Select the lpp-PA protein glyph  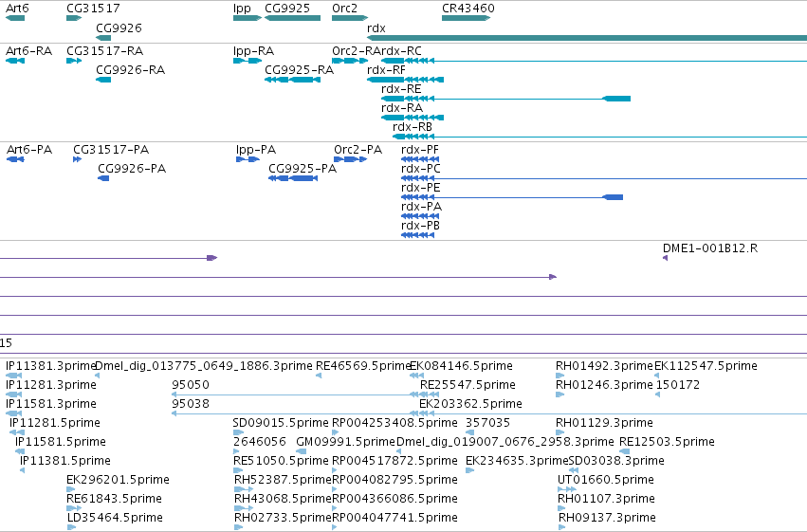(248, 159)
